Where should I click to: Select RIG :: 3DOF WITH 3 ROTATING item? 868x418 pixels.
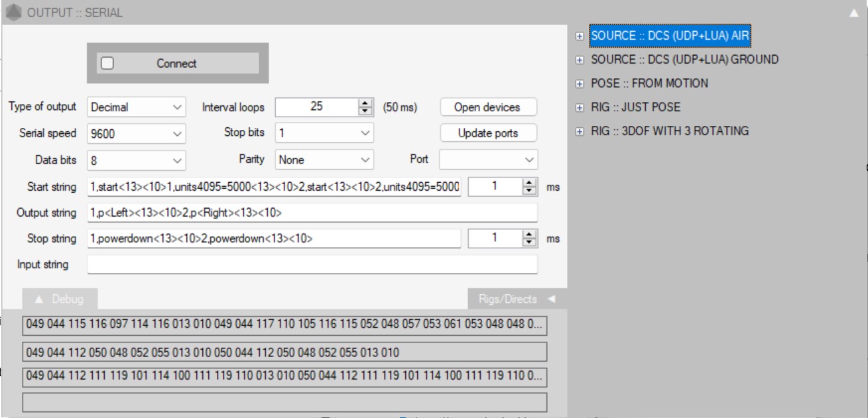click(670, 131)
